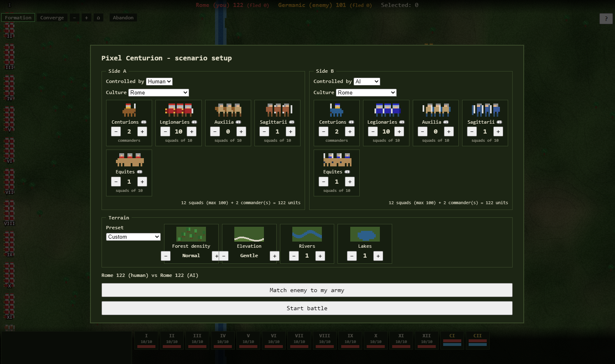Viewport: 615px width, 364px height.
Task: Decrease Side B Centurions count
Action: coord(324,131)
